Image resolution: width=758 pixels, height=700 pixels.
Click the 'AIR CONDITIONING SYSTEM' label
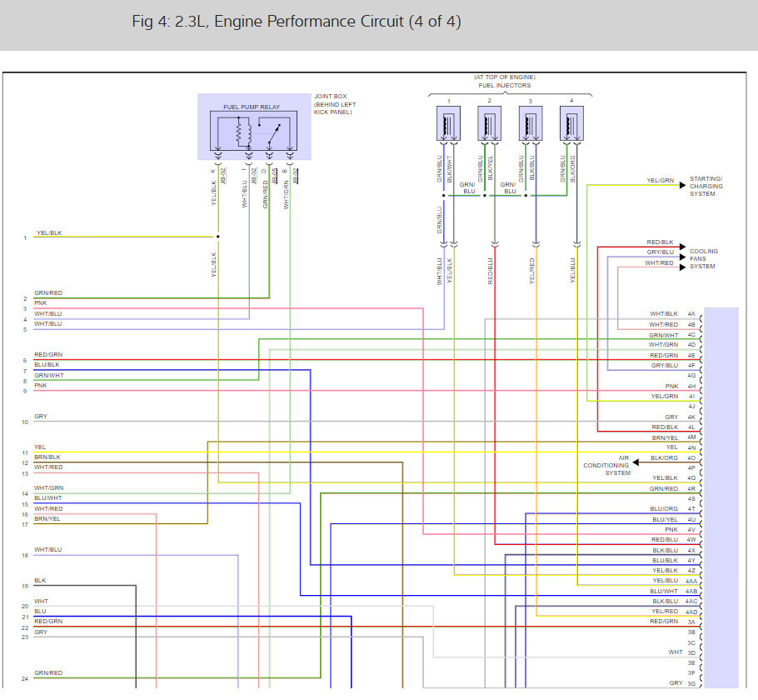(606, 465)
